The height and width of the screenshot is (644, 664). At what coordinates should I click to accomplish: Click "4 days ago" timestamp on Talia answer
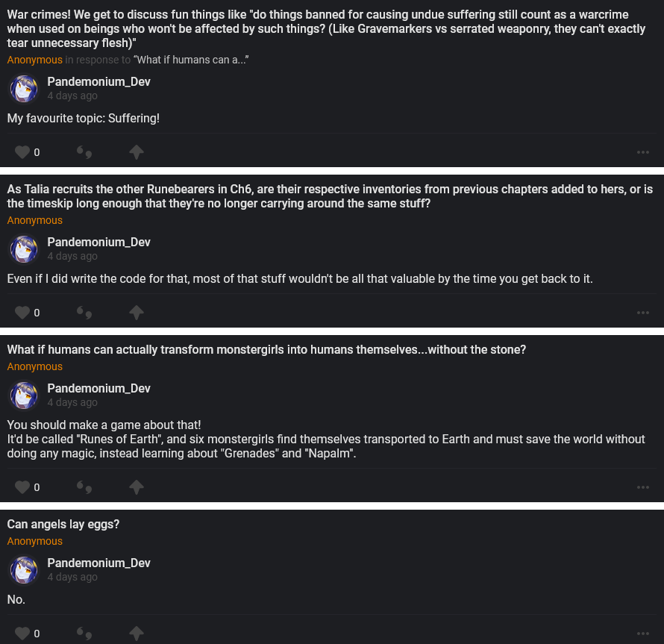point(72,256)
